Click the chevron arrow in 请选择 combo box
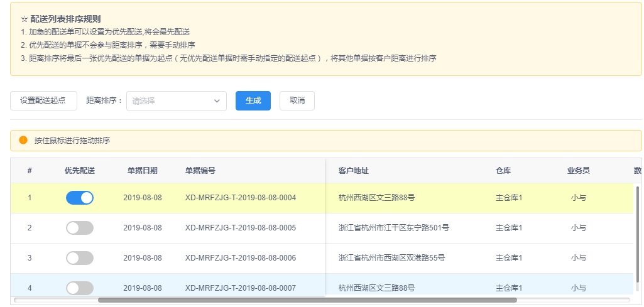 pyautogui.click(x=217, y=101)
